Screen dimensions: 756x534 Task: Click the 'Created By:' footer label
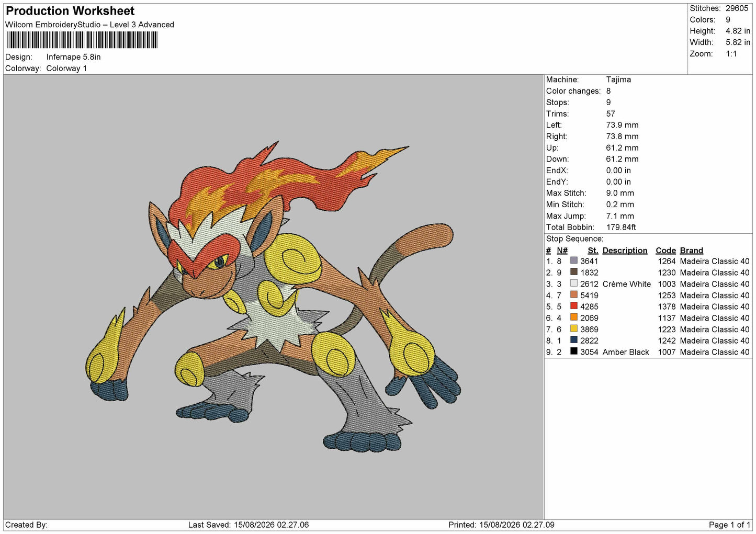click(26, 525)
